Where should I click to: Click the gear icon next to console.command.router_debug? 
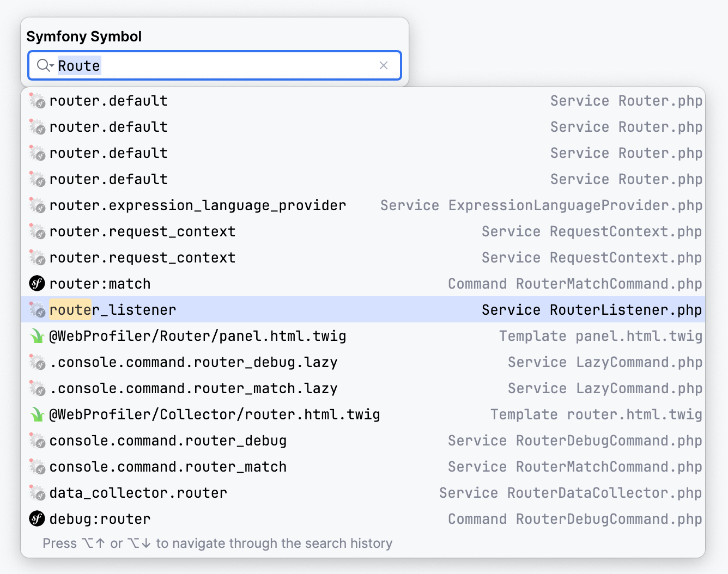click(36, 440)
